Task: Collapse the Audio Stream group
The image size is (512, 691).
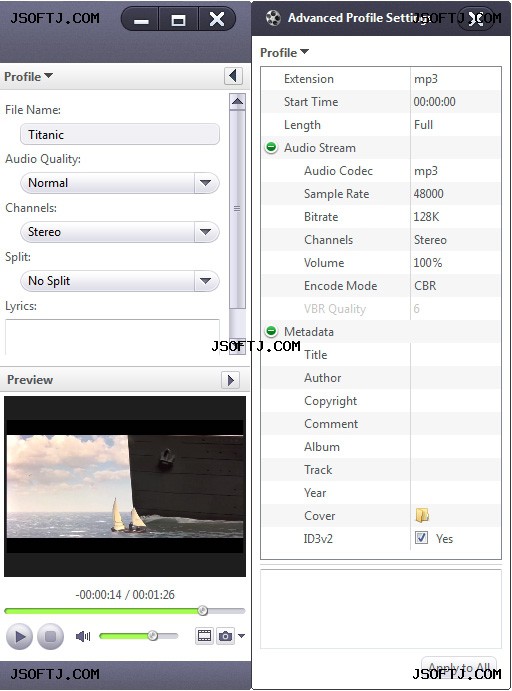Action: 271,147
